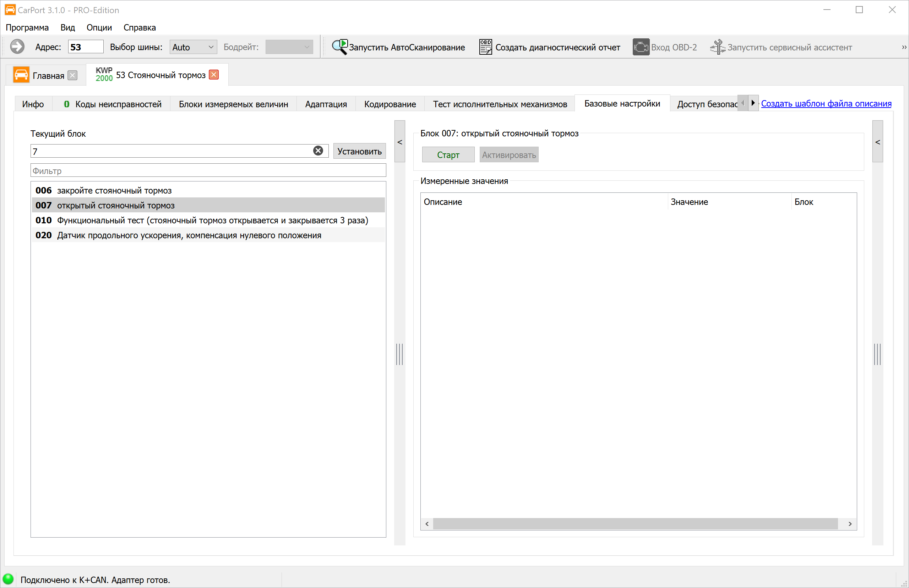The image size is (909, 588).
Task: Collapse the left block list panel
Action: click(x=400, y=142)
